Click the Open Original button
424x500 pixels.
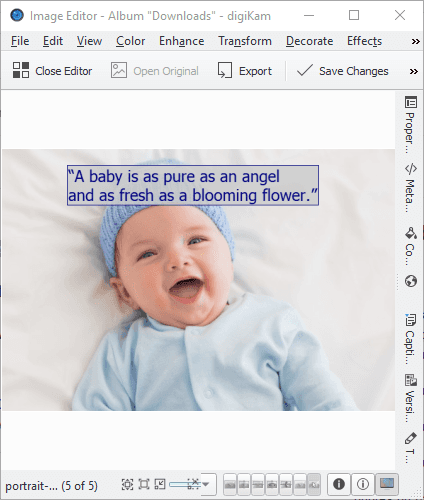(155, 71)
